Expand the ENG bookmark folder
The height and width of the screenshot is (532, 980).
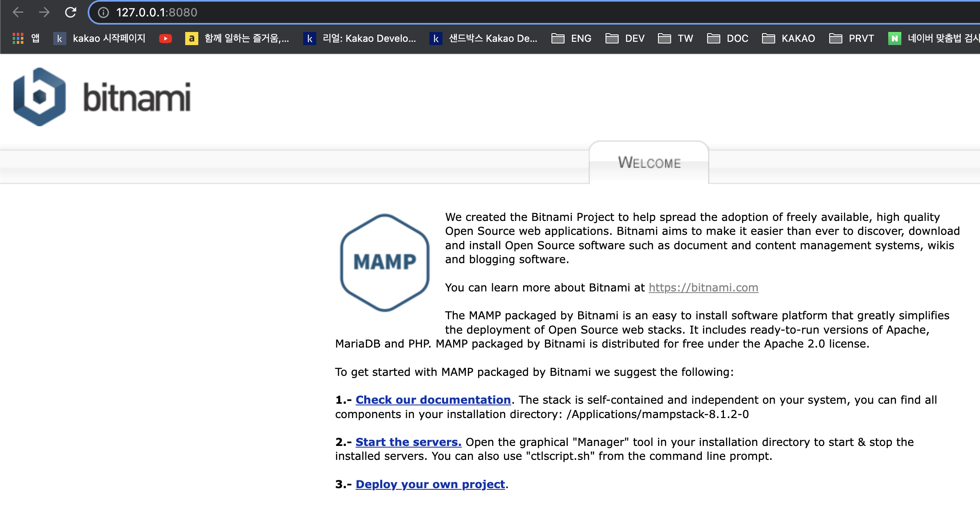pyautogui.click(x=572, y=39)
